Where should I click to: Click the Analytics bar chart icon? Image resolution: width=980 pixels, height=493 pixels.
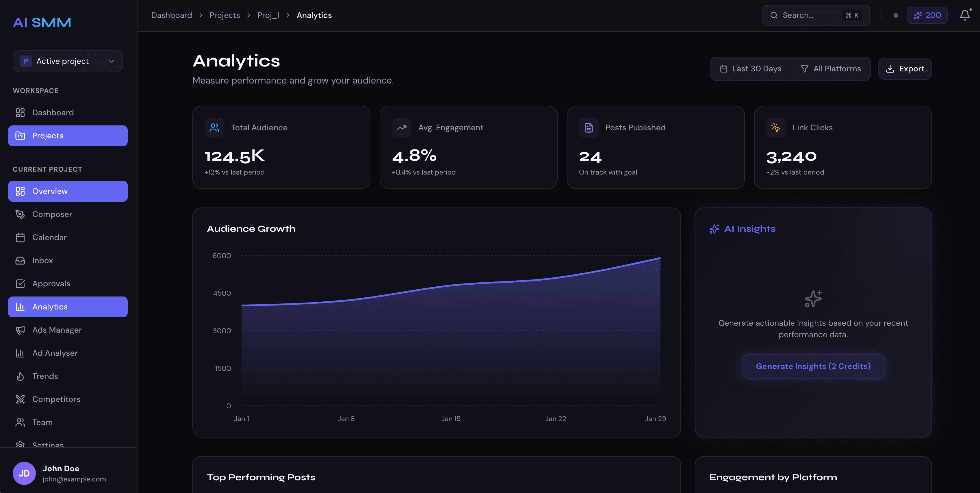click(20, 307)
